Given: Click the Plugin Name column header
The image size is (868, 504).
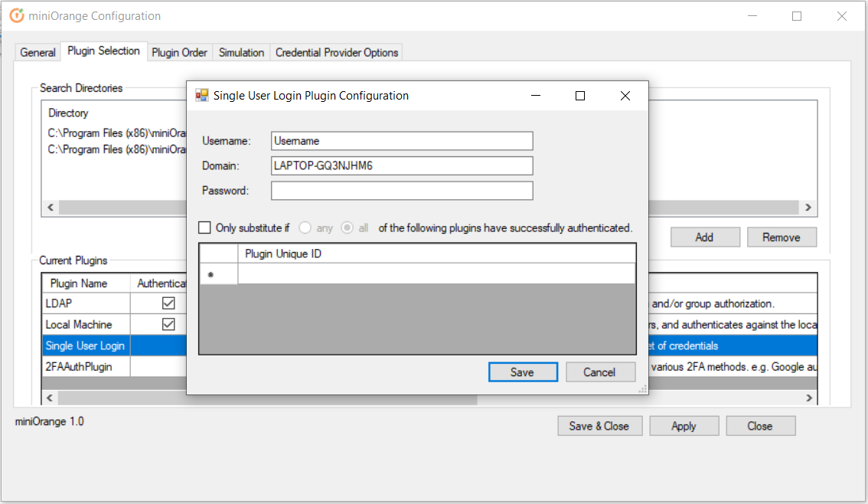Looking at the screenshot, I should (86, 283).
